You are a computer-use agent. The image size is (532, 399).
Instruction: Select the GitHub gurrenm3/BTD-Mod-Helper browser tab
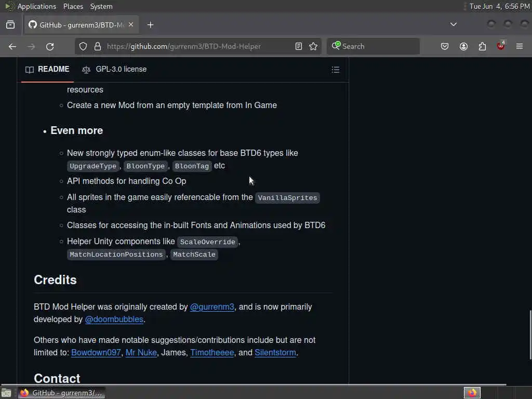click(x=82, y=25)
